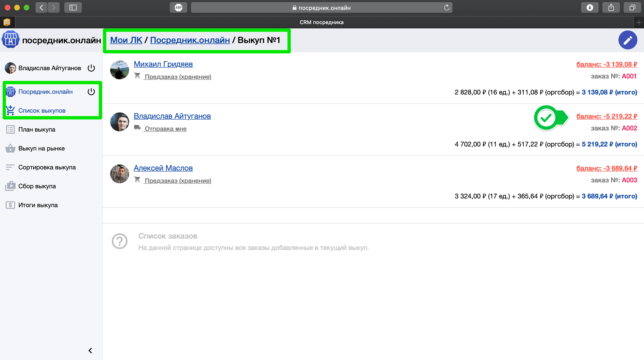Toggle Safari sidebar panel button

[x=73, y=8]
